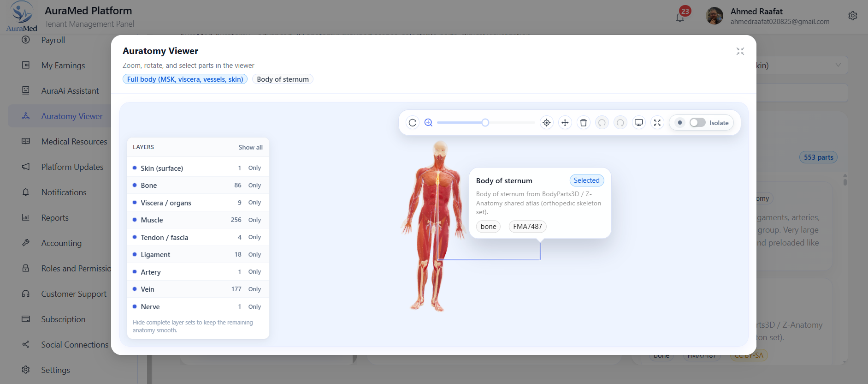
Task: Click the Body of sternum chip in header
Action: (283, 79)
